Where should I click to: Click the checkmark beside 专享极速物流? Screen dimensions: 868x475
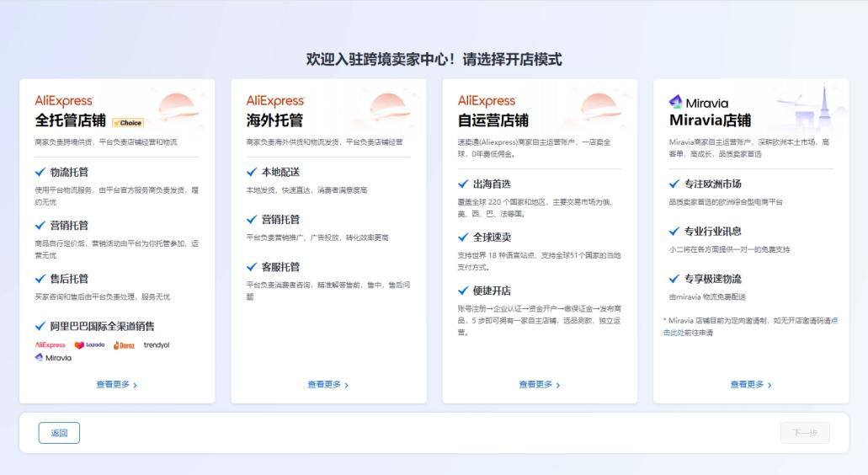click(x=674, y=279)
